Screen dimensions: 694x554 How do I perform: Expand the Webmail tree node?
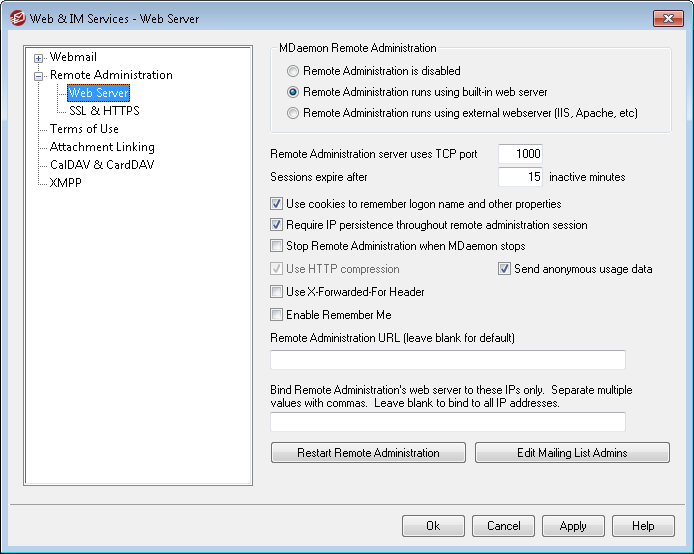39,58
